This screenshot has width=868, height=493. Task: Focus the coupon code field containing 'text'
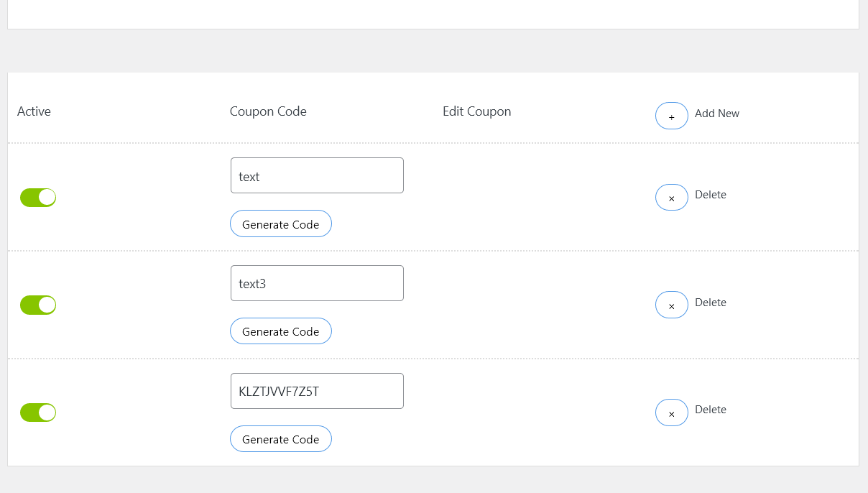[x=317, y=176]
